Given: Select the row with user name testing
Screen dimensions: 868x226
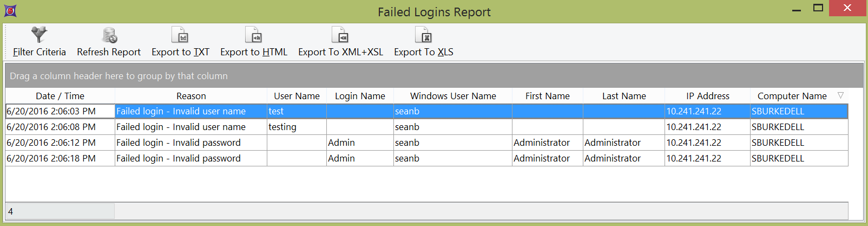Looking at the screenshot, I should pos(282,127).
